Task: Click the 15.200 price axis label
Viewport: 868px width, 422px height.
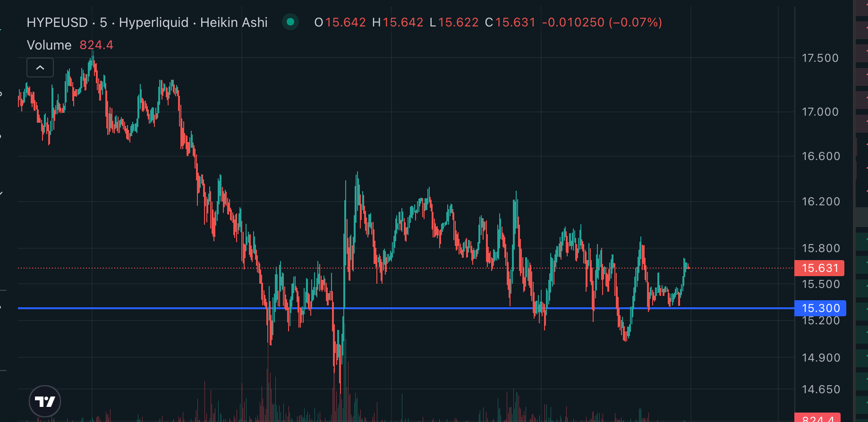Action: point(821,321)
